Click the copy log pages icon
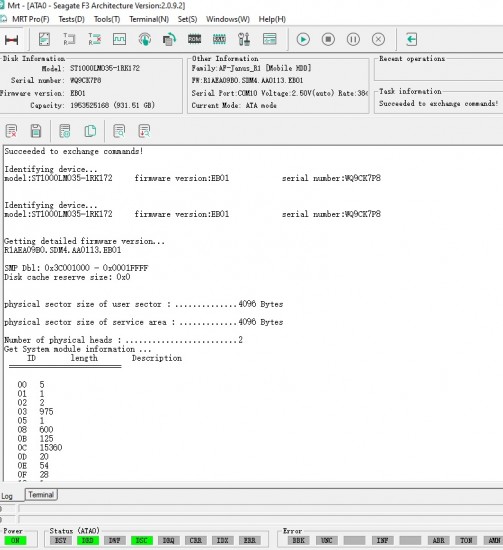 click(90, 131)
